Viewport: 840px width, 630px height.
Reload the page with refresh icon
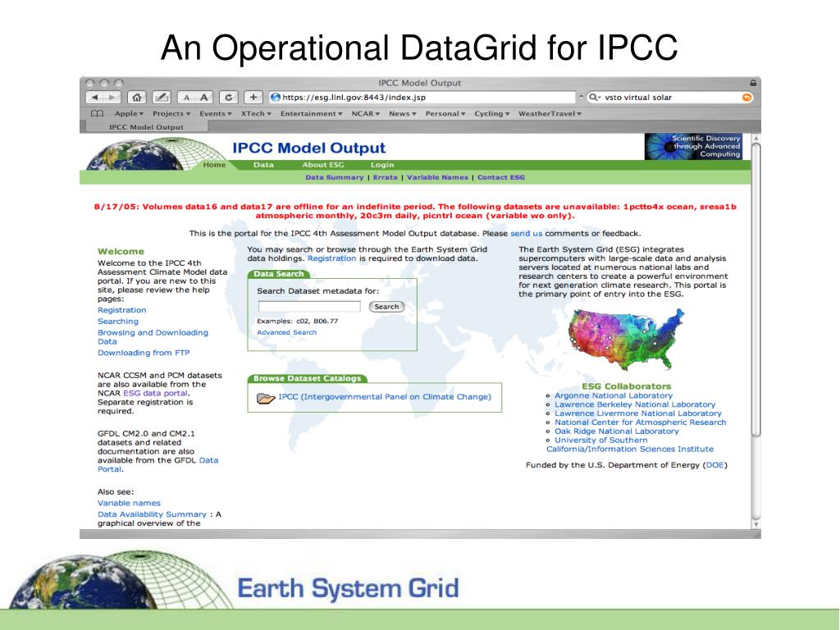click(x=228, y=98)
